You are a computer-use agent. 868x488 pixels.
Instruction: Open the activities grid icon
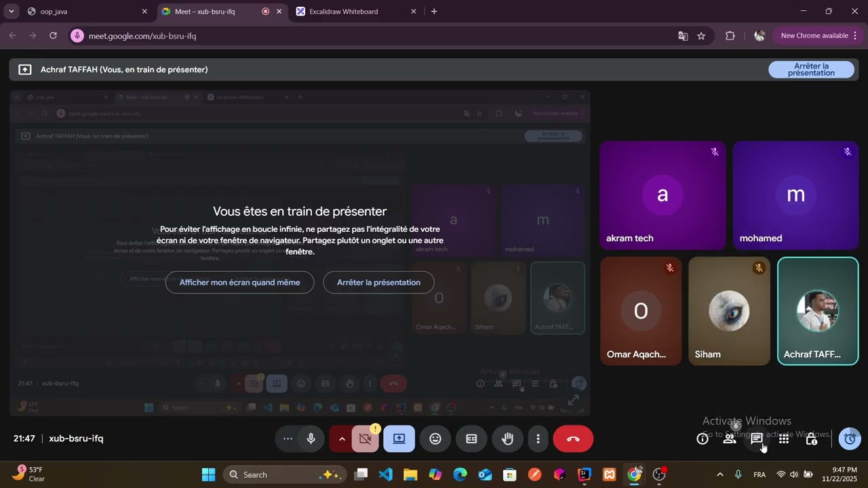tap(784, 439)
